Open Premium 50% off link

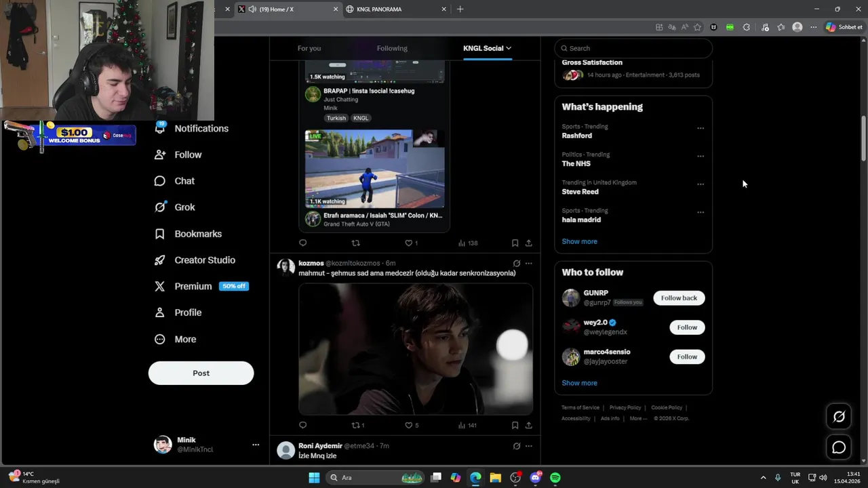click(201, 286)
